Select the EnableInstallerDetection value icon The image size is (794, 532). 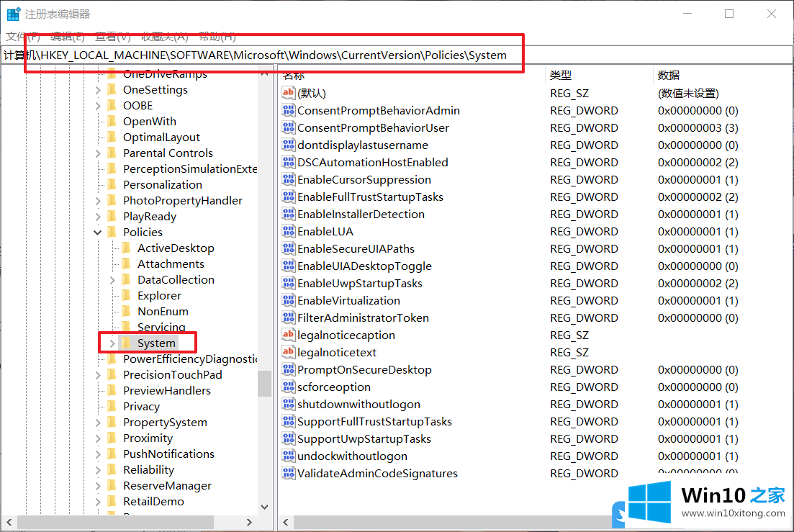click(289, 214)
